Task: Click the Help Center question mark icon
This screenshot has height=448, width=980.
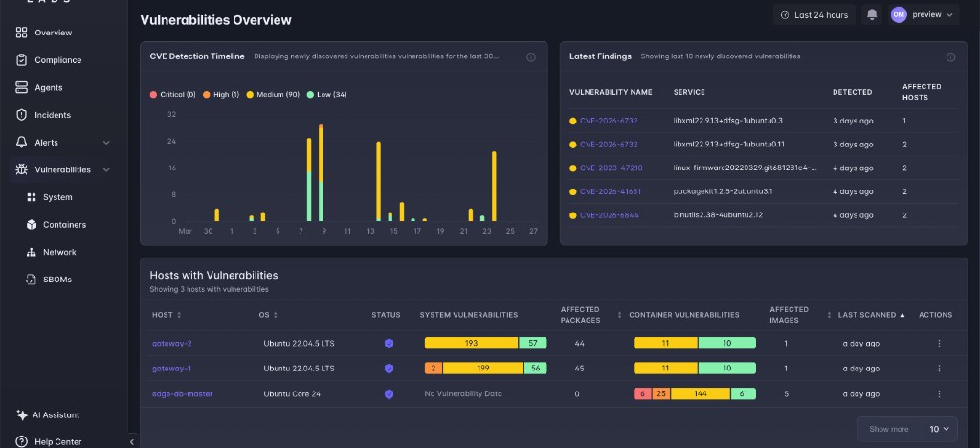Action: 22,441
